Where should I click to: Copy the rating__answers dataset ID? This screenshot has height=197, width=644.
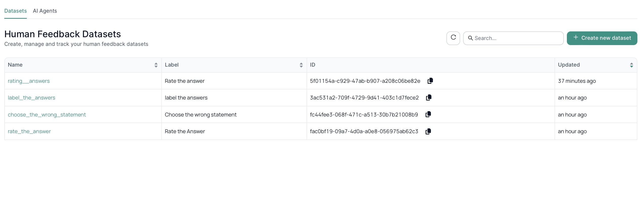pyautogui.click(x=430, y=81)
